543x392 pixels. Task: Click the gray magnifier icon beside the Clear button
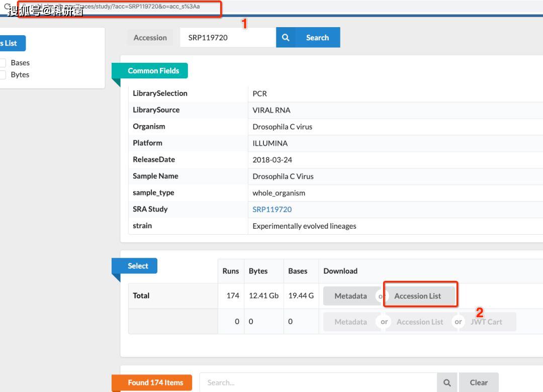(x=447, y=382)
